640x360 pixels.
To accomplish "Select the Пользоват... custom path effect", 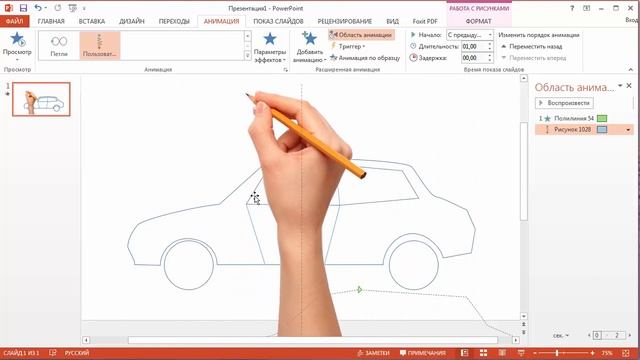I will click(100, 45).
